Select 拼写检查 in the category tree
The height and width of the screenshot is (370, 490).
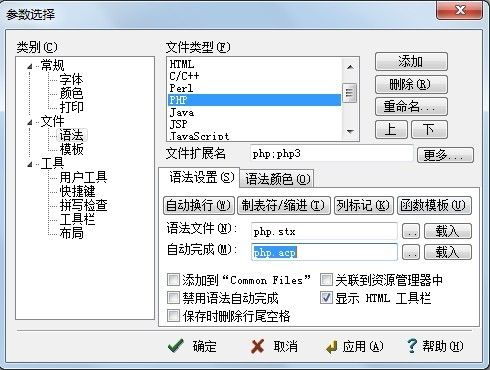click(x=83, y=205)
